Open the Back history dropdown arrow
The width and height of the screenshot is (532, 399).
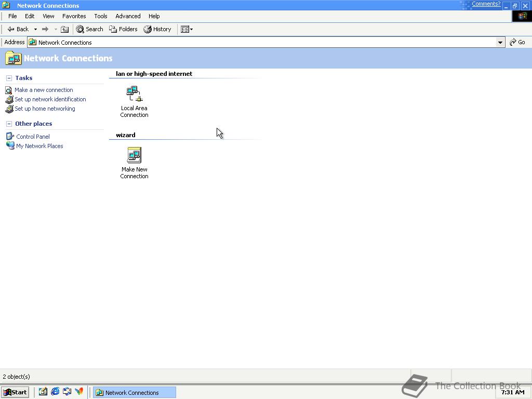pyautogui.click(x=35, y=29)
